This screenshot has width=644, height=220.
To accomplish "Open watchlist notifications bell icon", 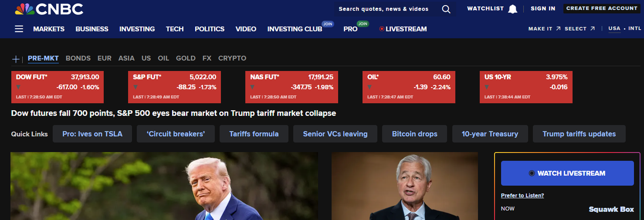I will click(513, 9).
